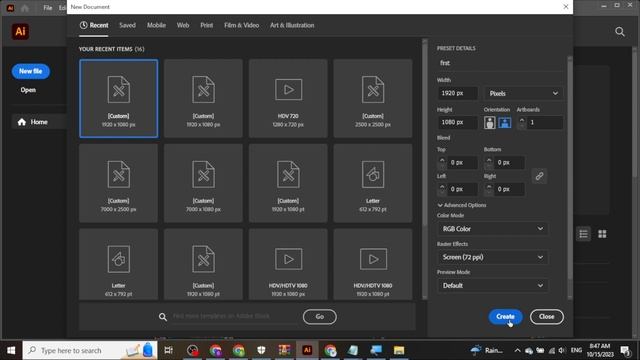Click the document name field 'first'
This screenshot has width=640, height=360.
(x=500, y=63)
